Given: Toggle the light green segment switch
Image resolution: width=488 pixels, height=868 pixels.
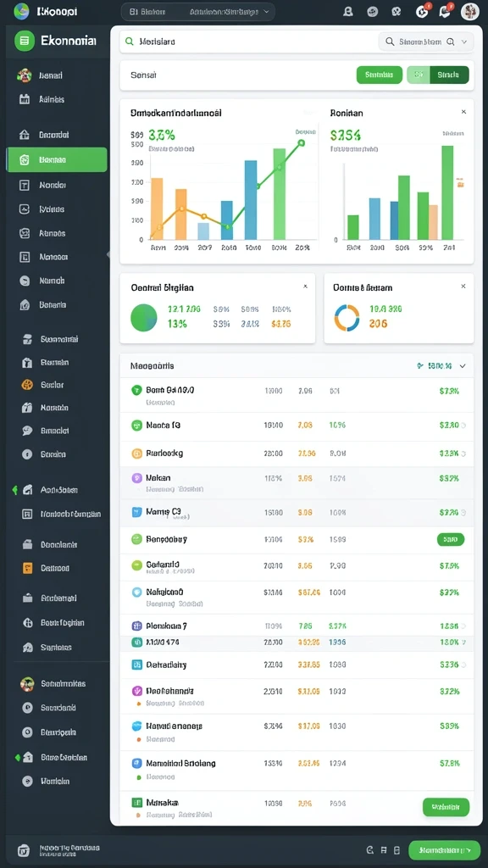Looking at the screenshot, I should (x=419, y=75).
